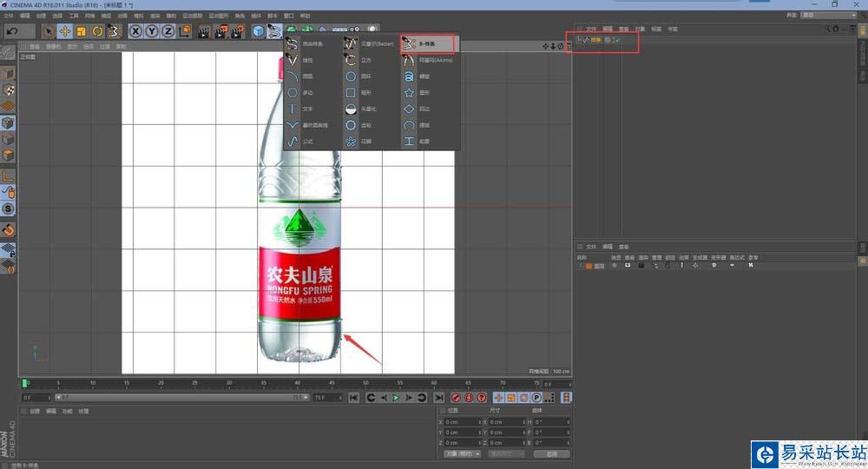
Task: Select Model mode in left sidebar
Action: tap(8, 74)
